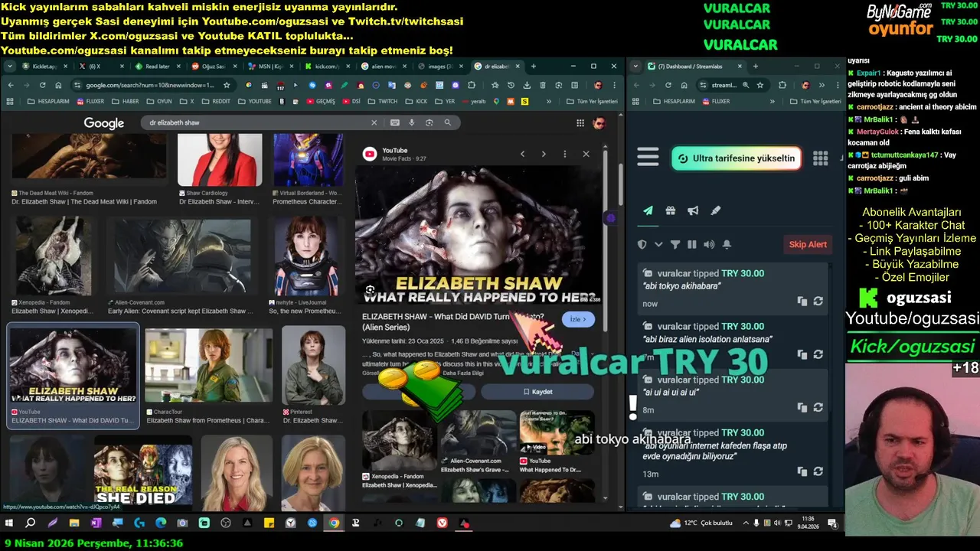980x551 pixels.
Task: Open the event filter funnel icon
Action: [675, 244]
